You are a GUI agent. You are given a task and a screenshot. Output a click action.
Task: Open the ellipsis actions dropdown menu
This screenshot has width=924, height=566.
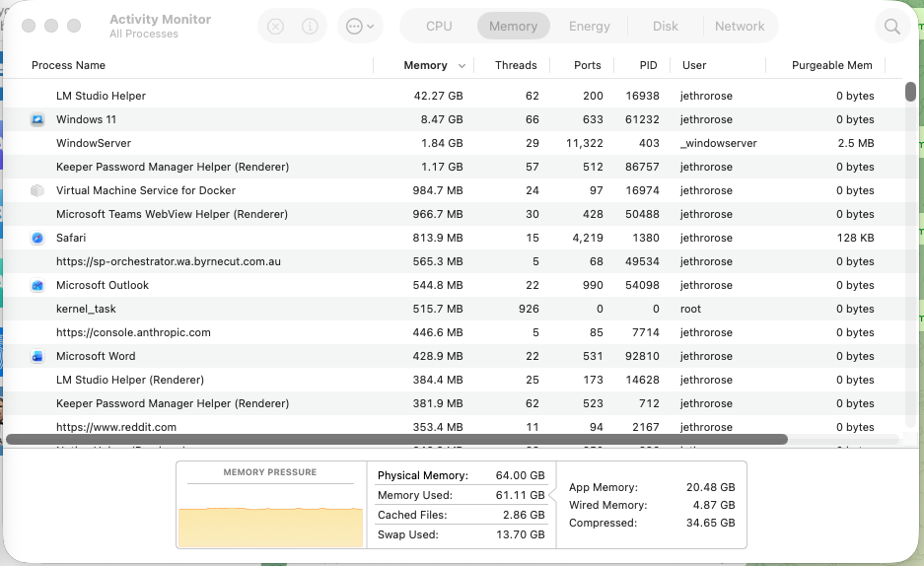pyautogui.click(x=360, y=27)
